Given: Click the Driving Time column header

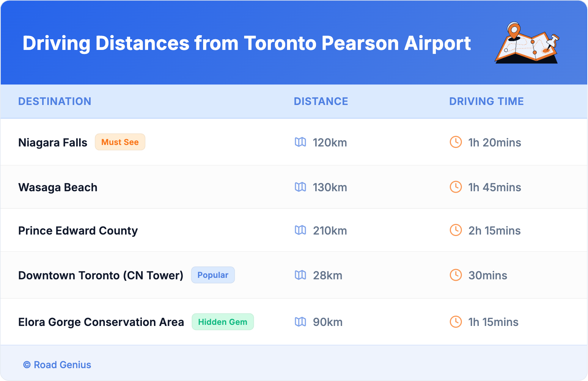Looking at the screenshot, I should (x=486, y=101).
